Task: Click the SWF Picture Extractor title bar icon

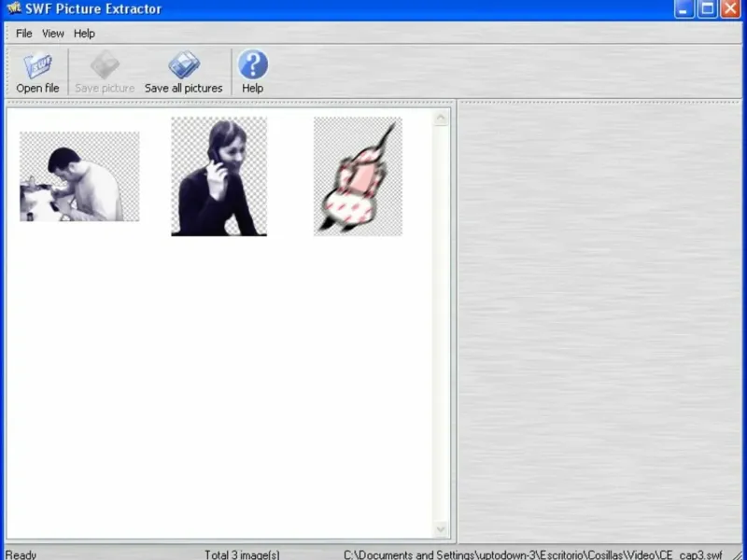Action: [14, 8]
